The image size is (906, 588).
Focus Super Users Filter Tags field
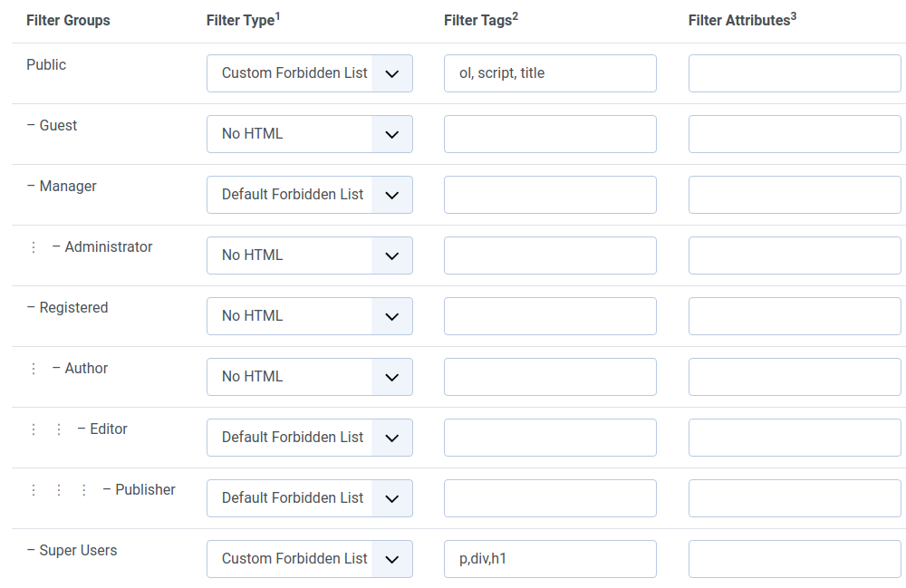(550, 559)
